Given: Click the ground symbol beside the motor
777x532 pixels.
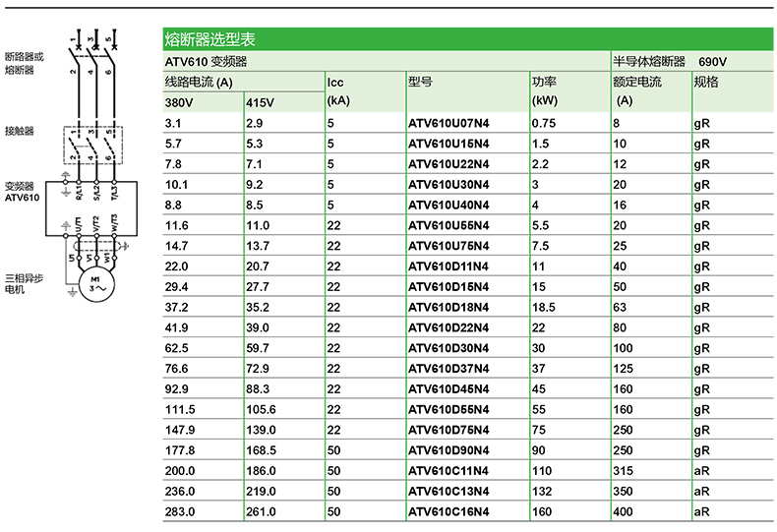Looking at the screenshot, I should tap(68, 289).
